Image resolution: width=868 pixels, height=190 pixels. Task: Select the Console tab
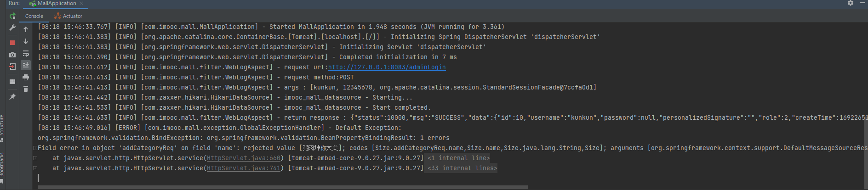[x=34, y=16]
